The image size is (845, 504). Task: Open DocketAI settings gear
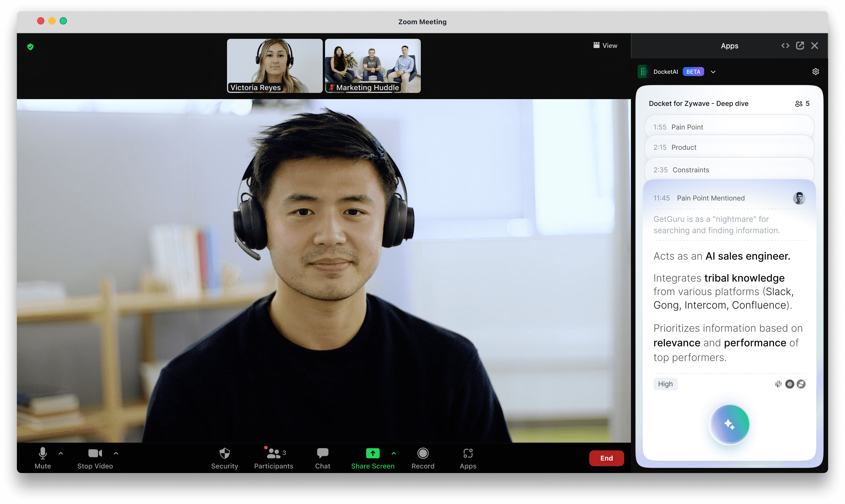[815, 72]
